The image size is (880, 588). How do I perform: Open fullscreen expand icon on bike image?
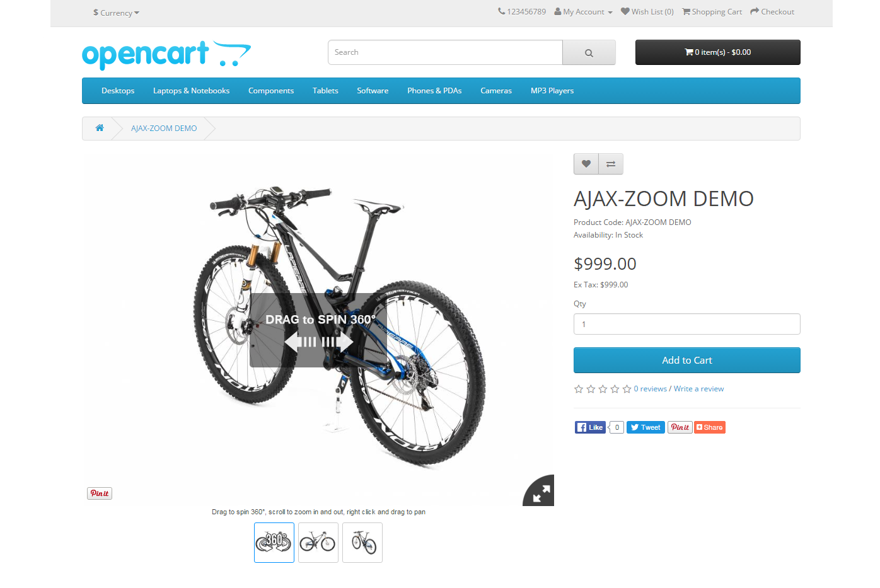coord(540,492)
